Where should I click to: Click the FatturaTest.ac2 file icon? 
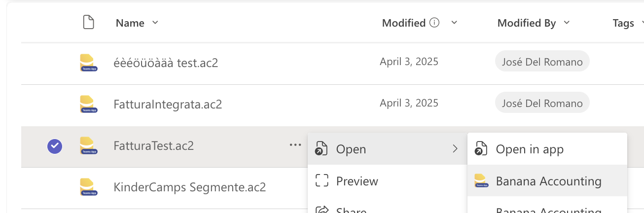pos(88,146)
